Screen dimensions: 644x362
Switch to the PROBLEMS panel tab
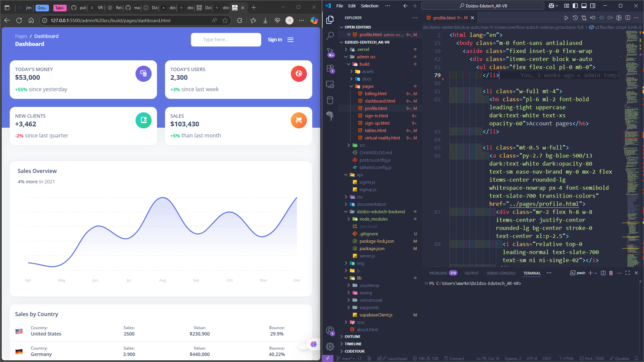tap(438, 273)
